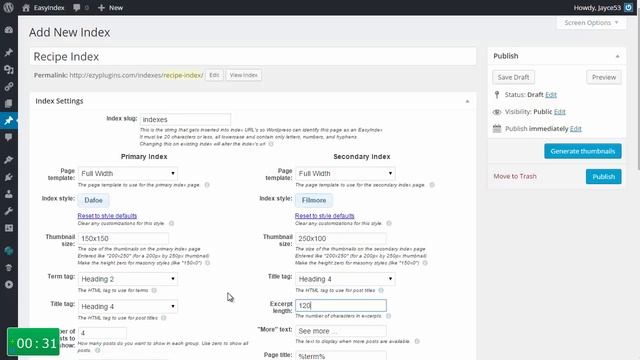Viewport: 640px width, 360px height.
Task: Click the New content plus item
Action: coord(110,7)
